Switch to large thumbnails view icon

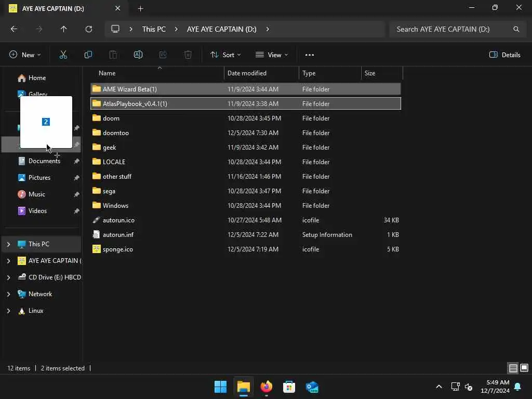click(x=524, y=368)
